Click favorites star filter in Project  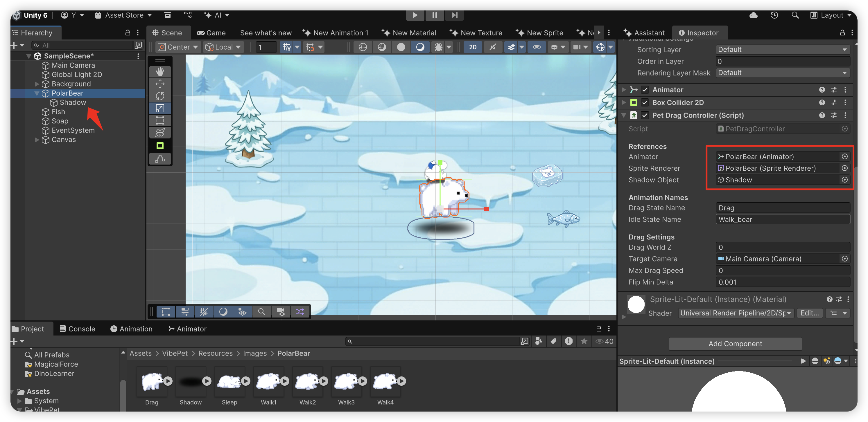click(x=584, y=341)
